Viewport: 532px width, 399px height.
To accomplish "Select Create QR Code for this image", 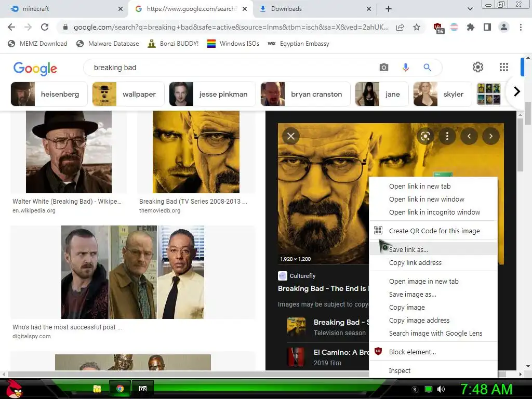I will (433, 231).
